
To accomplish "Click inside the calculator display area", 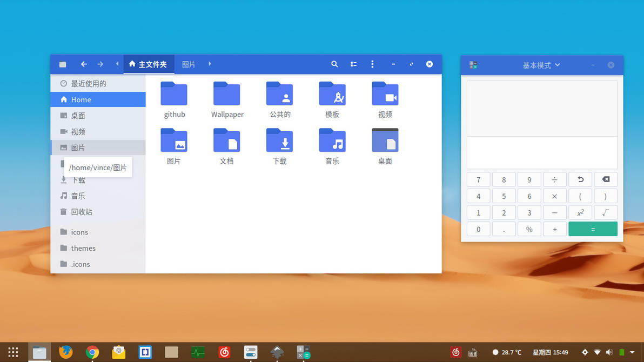I will pos(541,108).
